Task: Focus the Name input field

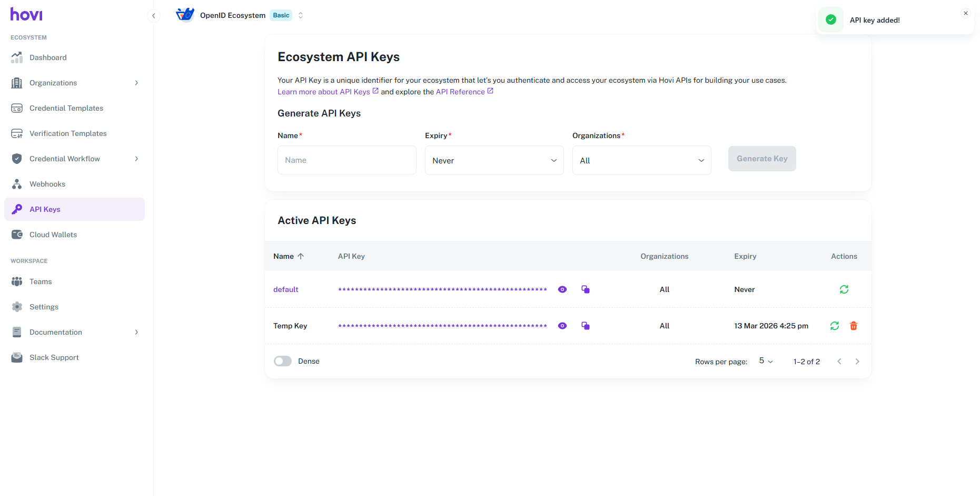Action: [347, 160]
